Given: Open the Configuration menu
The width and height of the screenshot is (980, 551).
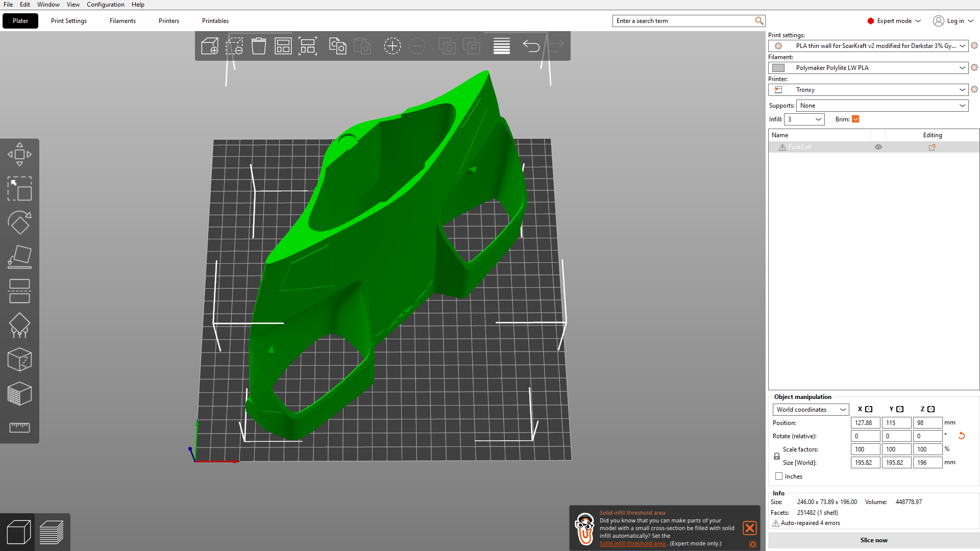Looking at the screenshot, I should [106, 5].
